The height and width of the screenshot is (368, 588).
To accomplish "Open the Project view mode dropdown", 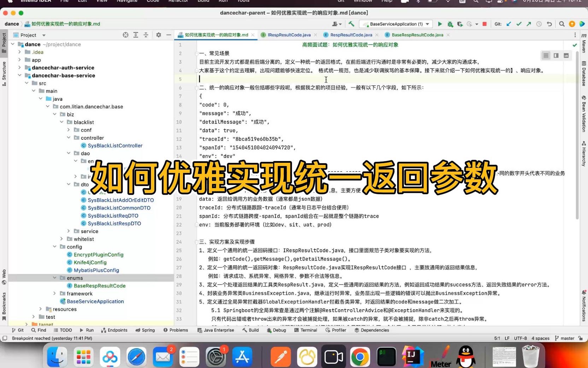I will [44, 35].
